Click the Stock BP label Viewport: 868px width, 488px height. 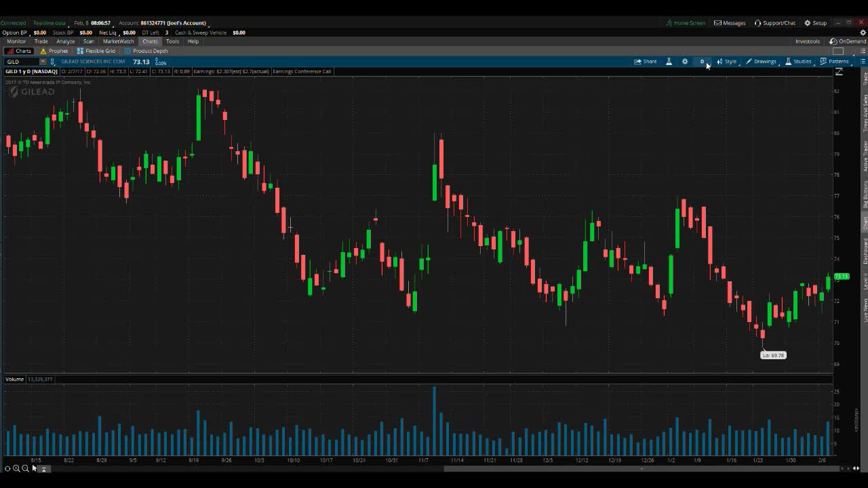coord(62,33)
